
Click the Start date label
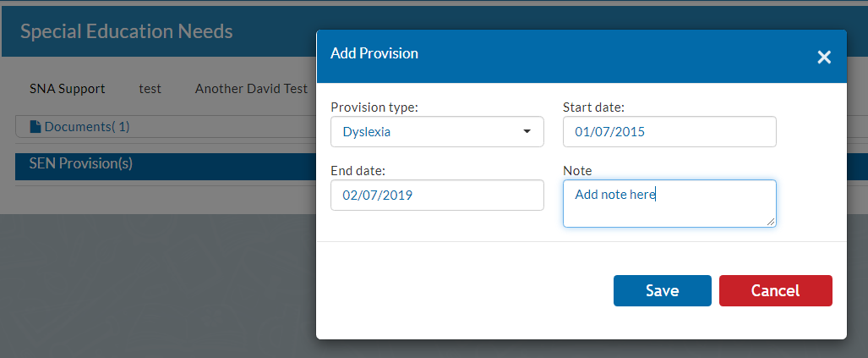coord(593,107)
